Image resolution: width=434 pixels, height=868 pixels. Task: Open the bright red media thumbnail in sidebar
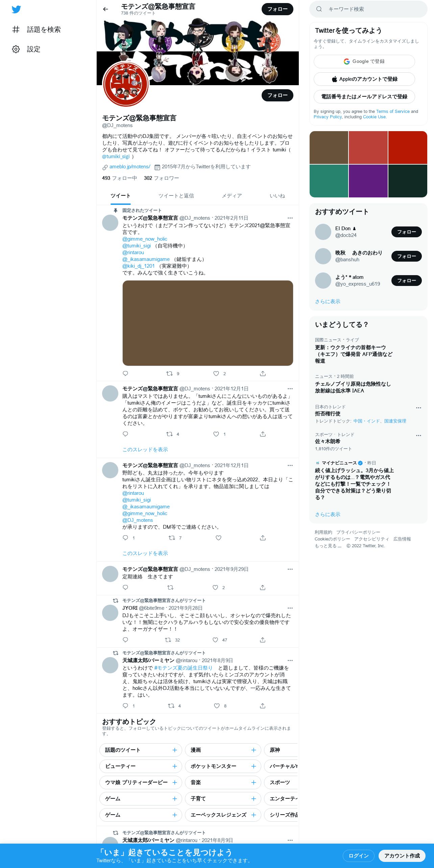[x=408, y=148]
